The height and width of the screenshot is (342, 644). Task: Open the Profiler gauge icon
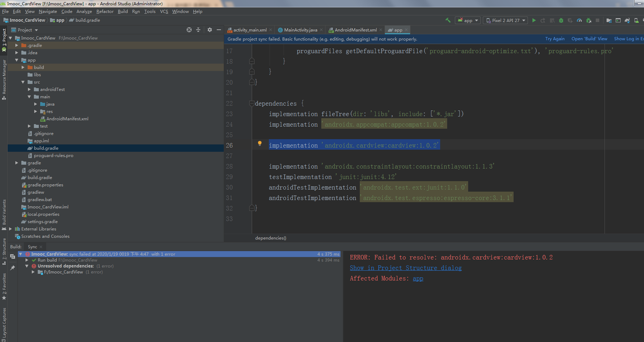coord(579,20)
